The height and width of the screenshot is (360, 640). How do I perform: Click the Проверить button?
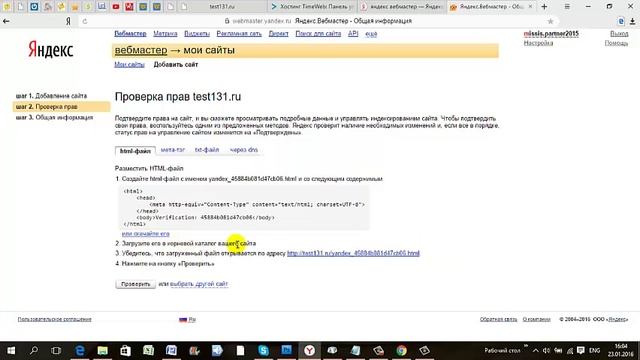136,284
